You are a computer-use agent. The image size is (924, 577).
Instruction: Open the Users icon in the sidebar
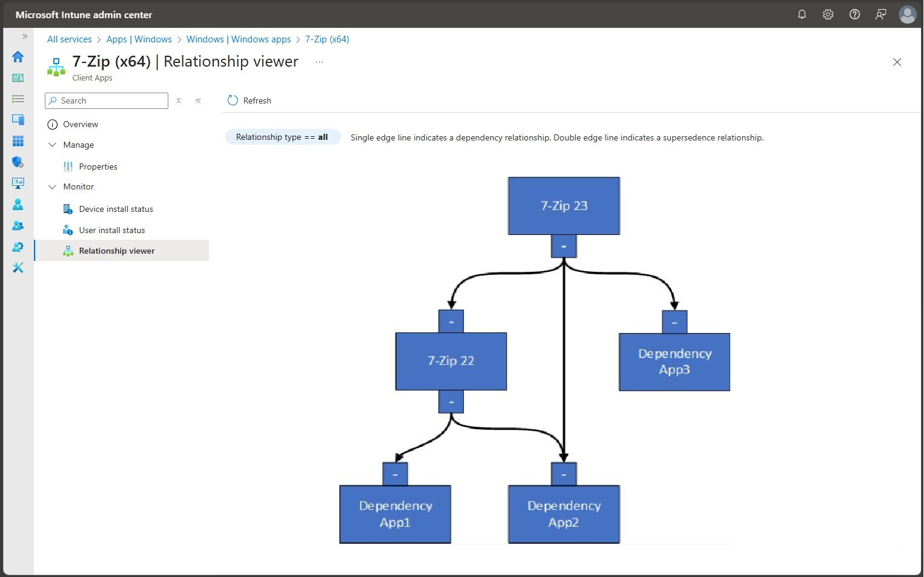coord(18,204)
